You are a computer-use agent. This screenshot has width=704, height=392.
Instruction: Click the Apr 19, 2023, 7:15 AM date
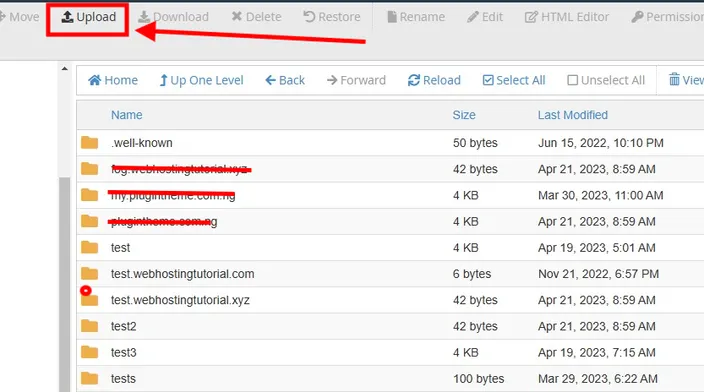pos(597,352)
